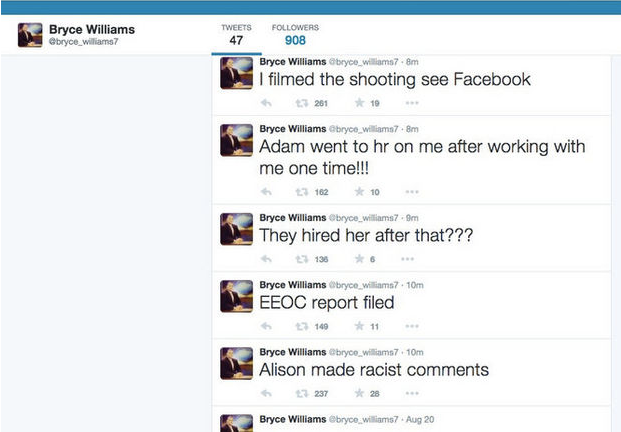This screenshot has width=621, height=432.
Task: Favorite the 'EEOC report filed' tweet
Action: tap(358, 326)
